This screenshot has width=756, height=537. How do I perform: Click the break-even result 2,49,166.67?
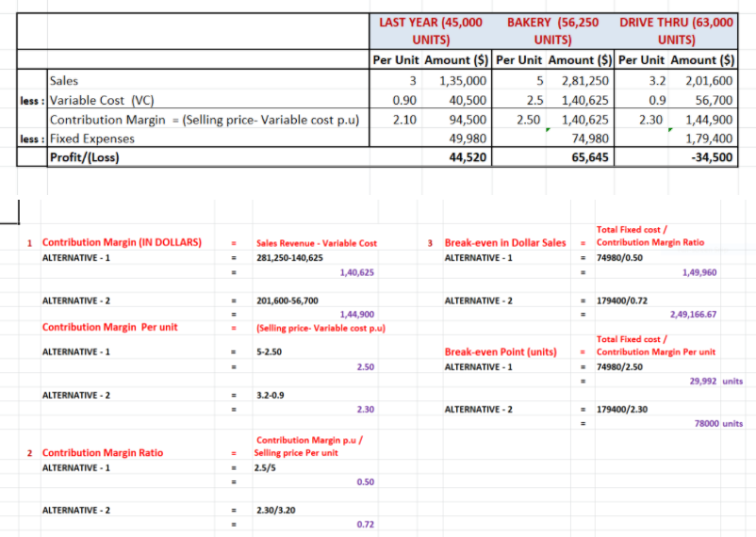click(693, 315)
